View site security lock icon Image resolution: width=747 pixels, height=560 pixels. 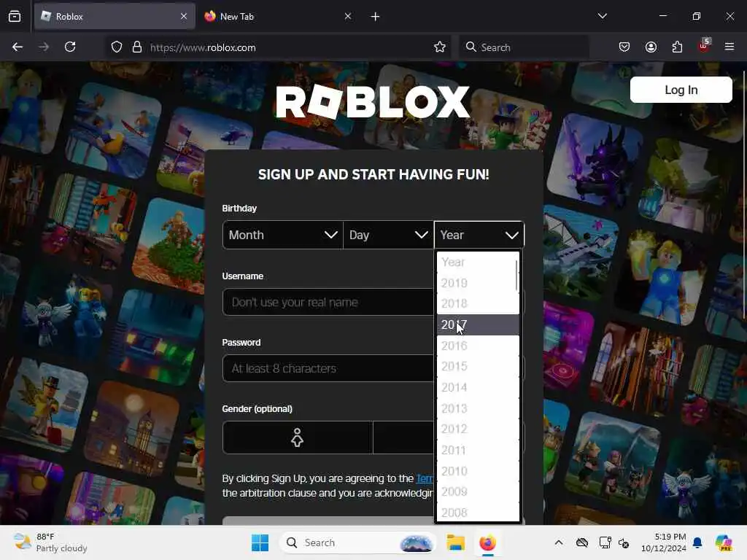pyautogui.click(x=137, y=47)
